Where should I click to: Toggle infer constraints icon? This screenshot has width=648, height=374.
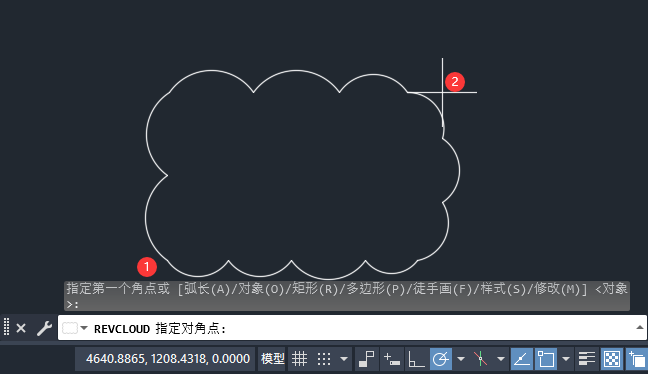pos(366,359)
